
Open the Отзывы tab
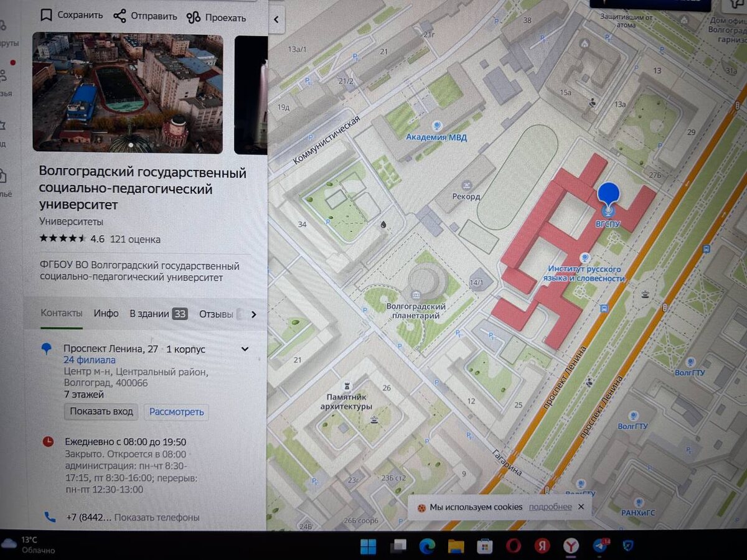(217, 314)
